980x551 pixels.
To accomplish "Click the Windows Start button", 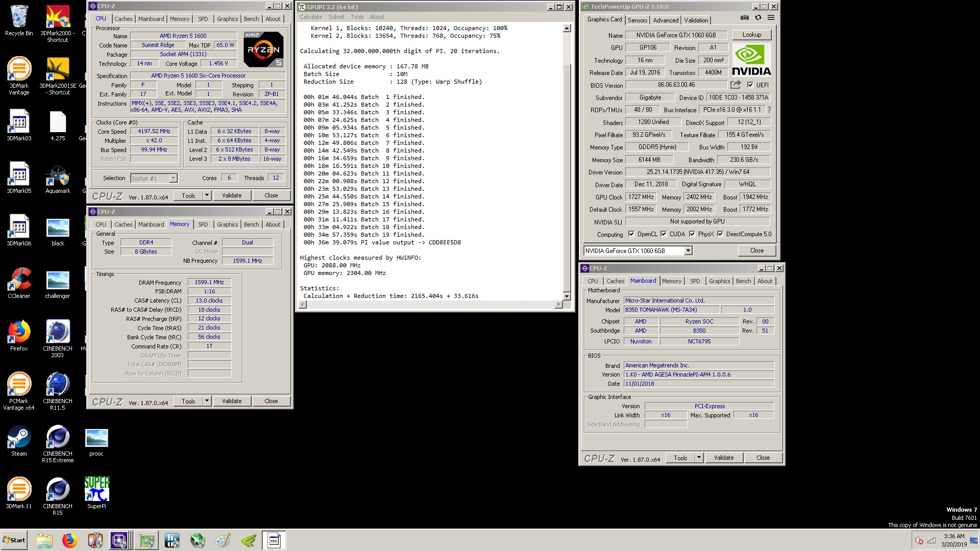I will 14,540.
